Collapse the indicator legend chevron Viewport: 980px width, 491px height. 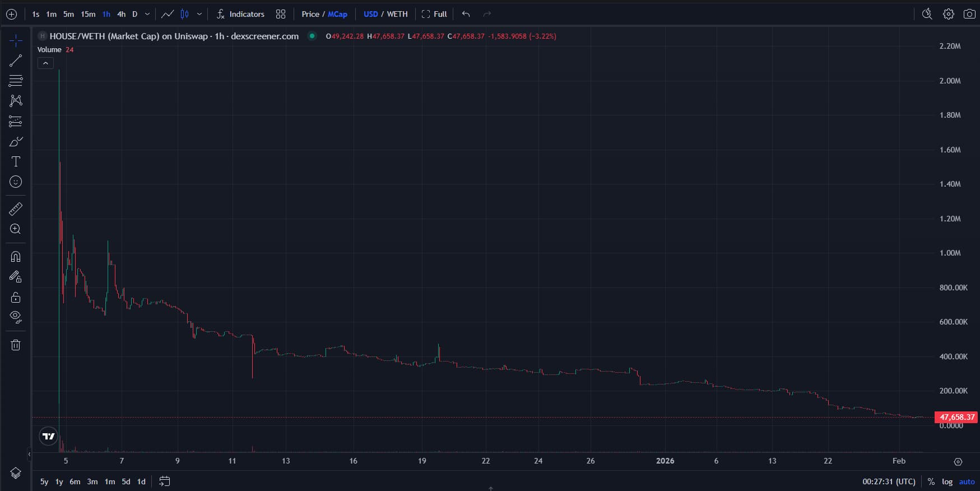point(45,63)
